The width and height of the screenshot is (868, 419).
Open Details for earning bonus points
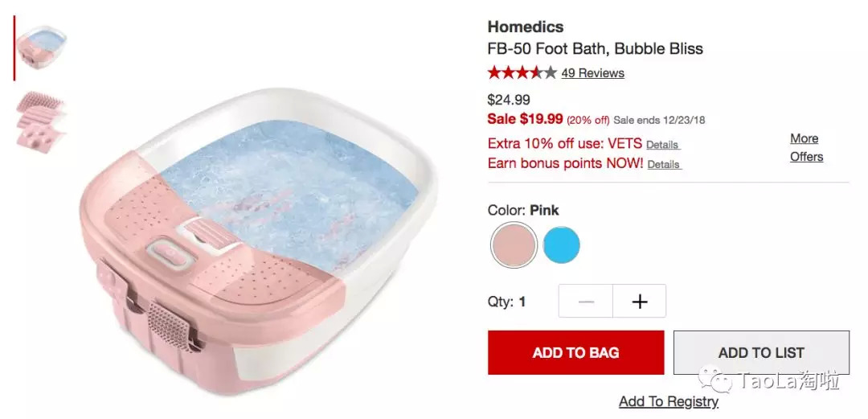(664, 165)
